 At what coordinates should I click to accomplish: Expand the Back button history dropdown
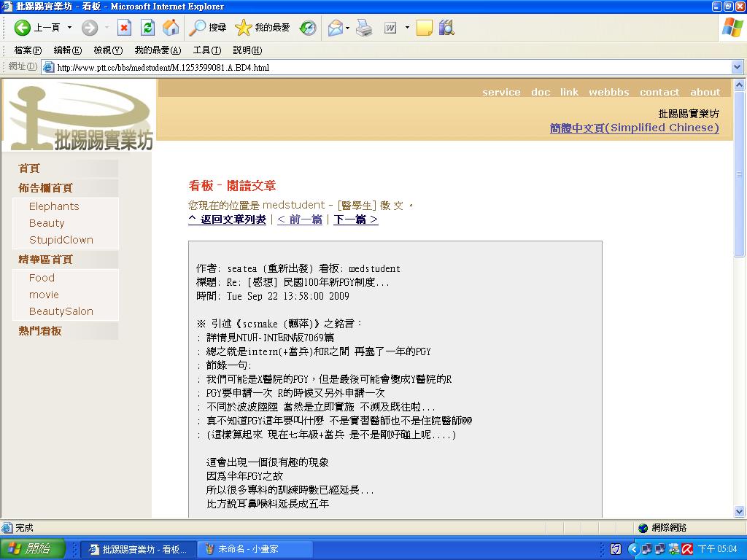tap(69, 28)
